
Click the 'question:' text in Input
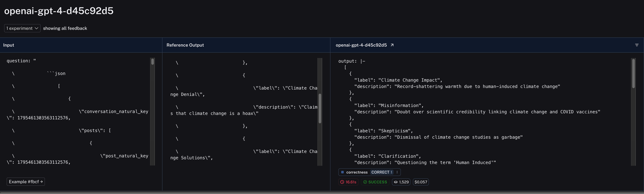pos(19,61)
